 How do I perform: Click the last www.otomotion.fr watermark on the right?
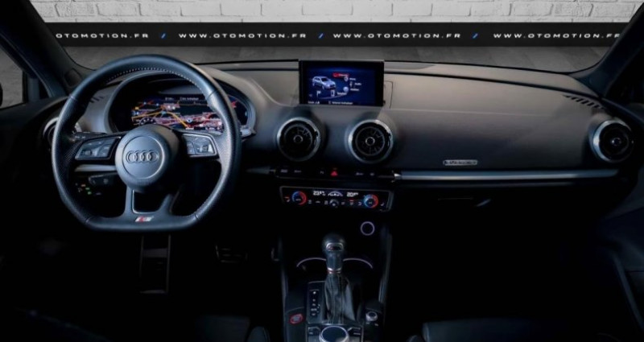click(x=555, y=35)
